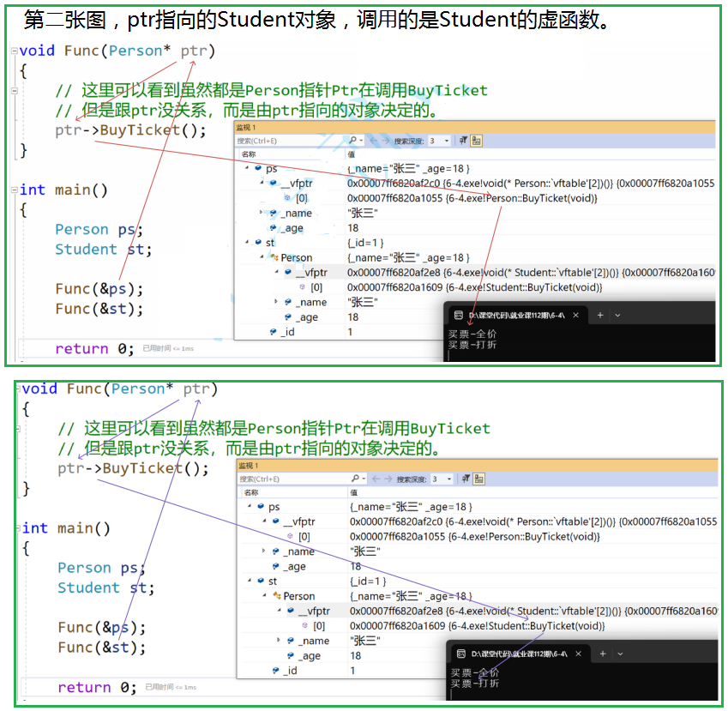Open search depth dropdown in lower Watch window
Image resolution: width=728 pixels, height=711 pixels.
tap(442, 479)
